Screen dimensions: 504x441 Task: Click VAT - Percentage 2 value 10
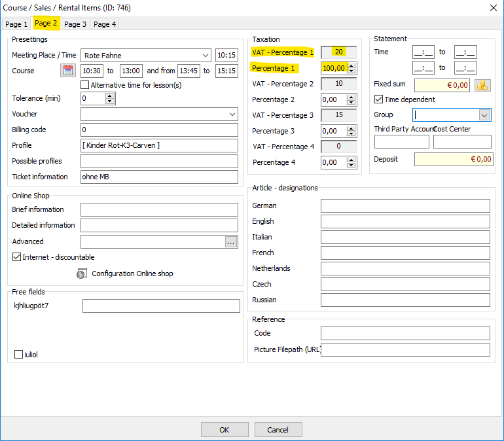(339, 84)
